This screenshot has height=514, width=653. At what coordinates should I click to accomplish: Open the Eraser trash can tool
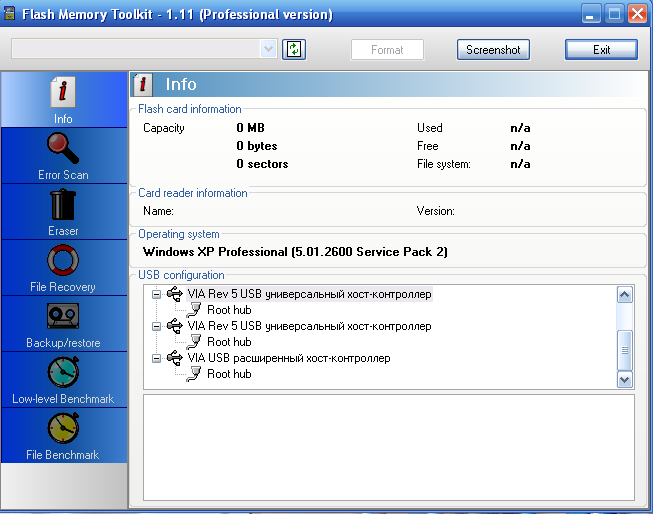click(x=63, y=204)
